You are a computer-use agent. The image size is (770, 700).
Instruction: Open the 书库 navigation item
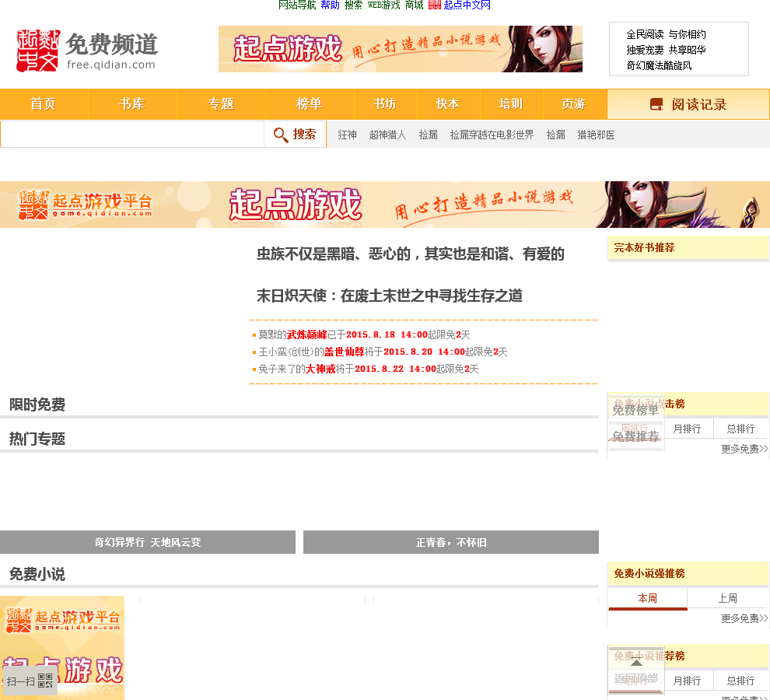click(132, 104)
